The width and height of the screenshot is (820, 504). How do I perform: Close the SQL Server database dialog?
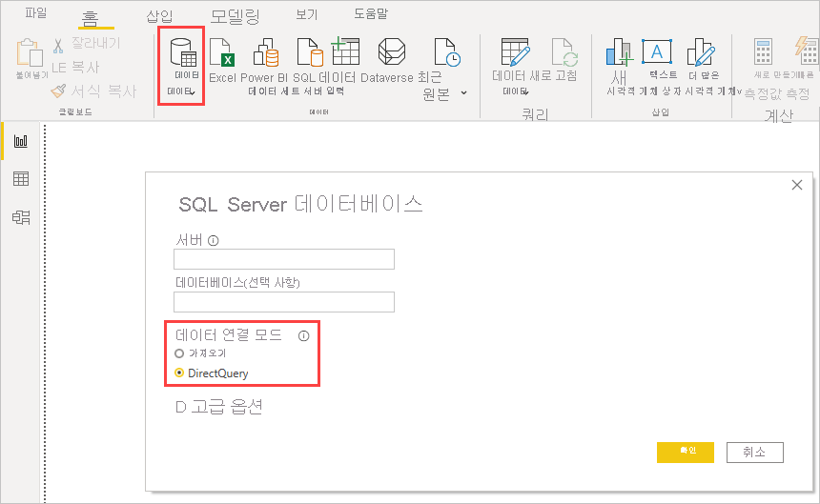coord(797,185)
